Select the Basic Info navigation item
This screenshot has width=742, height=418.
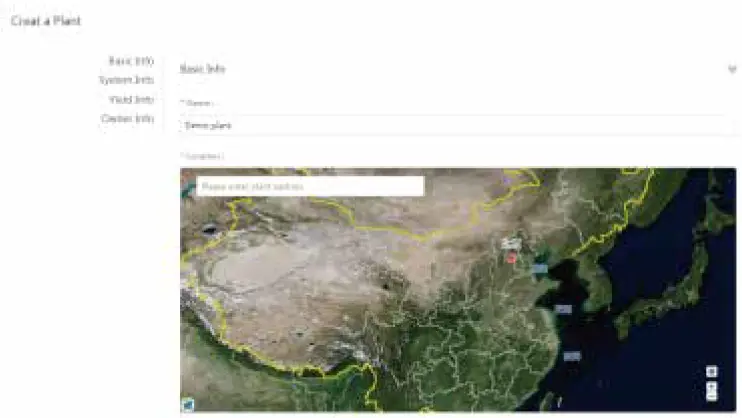click(x=131, y=61)
